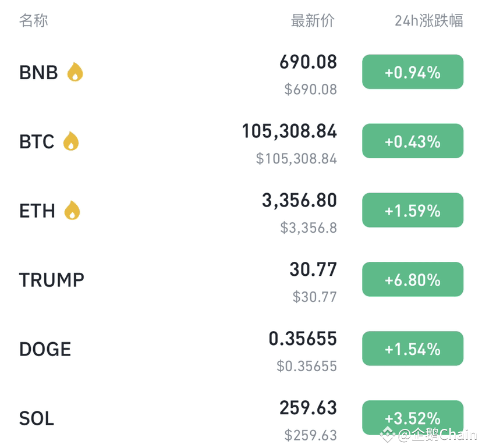Tap the ETH hot flame icon

(x=72, y=210)
